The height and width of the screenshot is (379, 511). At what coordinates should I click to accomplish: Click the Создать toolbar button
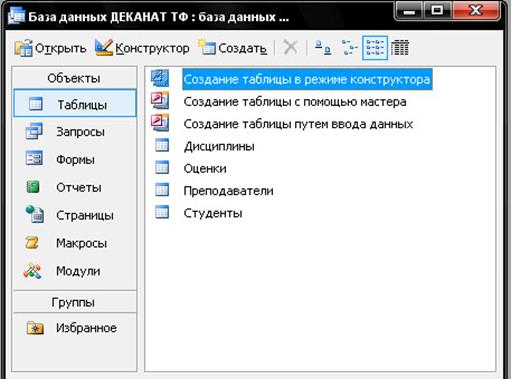(x=232, y=48)
